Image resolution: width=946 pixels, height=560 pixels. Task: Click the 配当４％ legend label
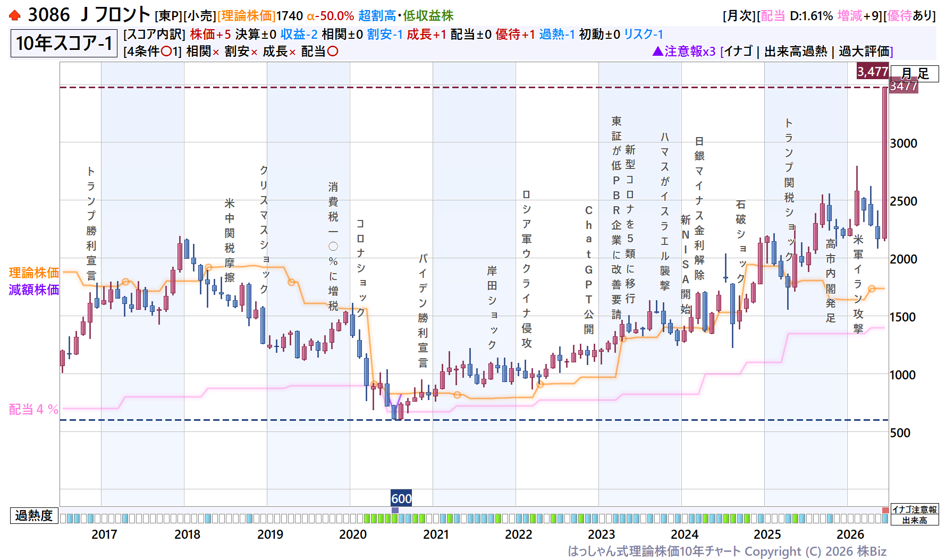[33, 410]
